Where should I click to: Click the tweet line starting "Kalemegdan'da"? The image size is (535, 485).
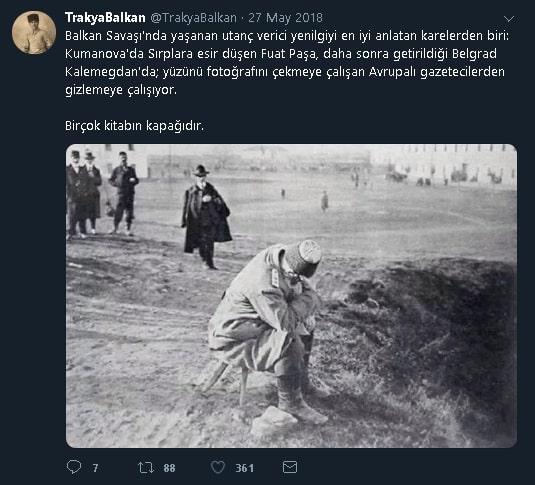[x=285, y=72]
